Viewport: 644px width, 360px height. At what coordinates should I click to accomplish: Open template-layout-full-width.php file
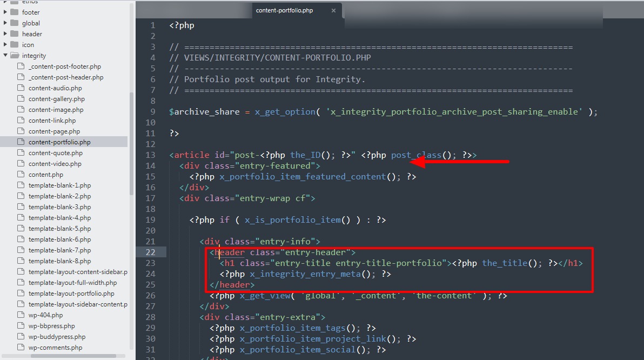(x=73, y=283)
